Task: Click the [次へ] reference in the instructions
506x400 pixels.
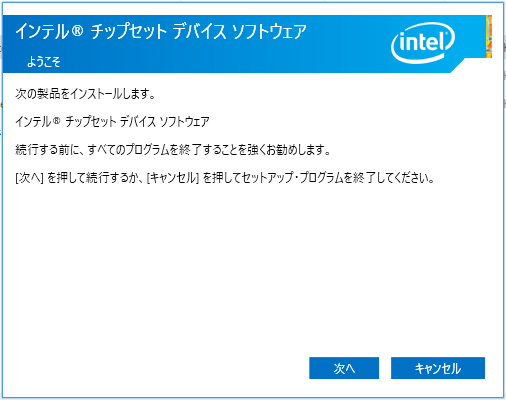Action: click(x=29, y=178)
